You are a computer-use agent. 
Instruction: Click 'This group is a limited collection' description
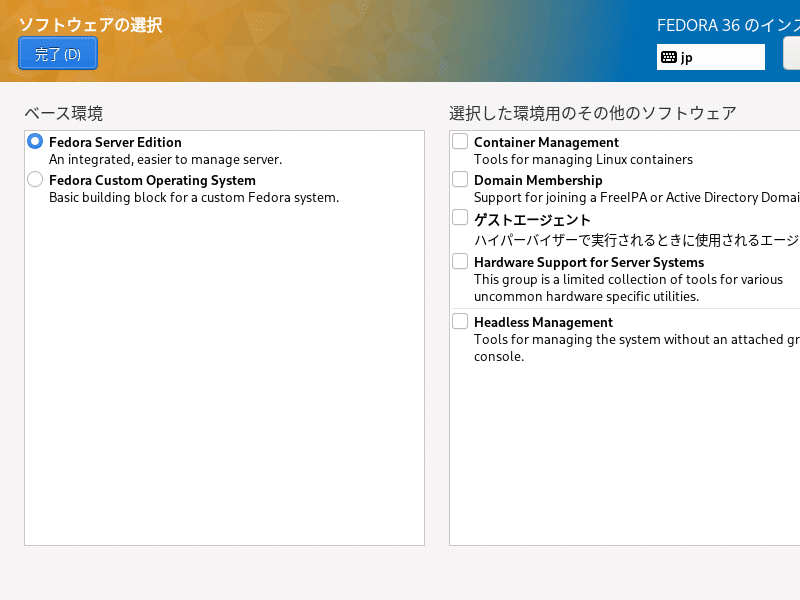click(x=628, y=288)
